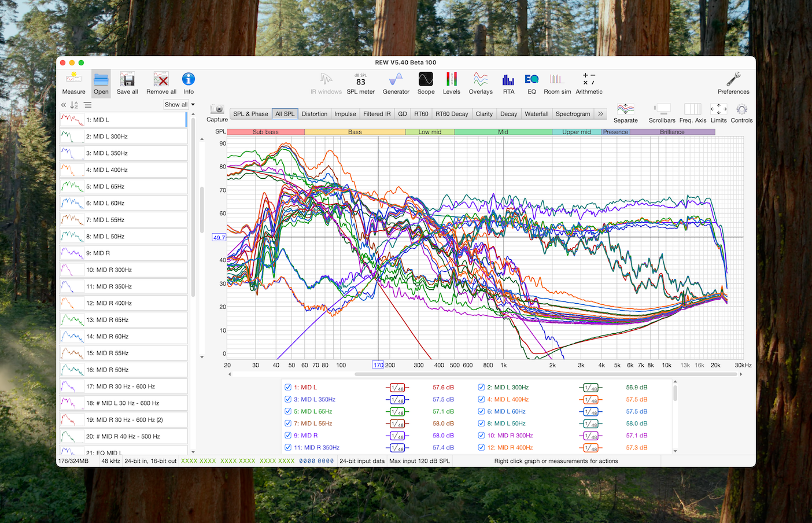Open smoothing selector for 1: MID L

pyautogui.click(x=397, y=388)
